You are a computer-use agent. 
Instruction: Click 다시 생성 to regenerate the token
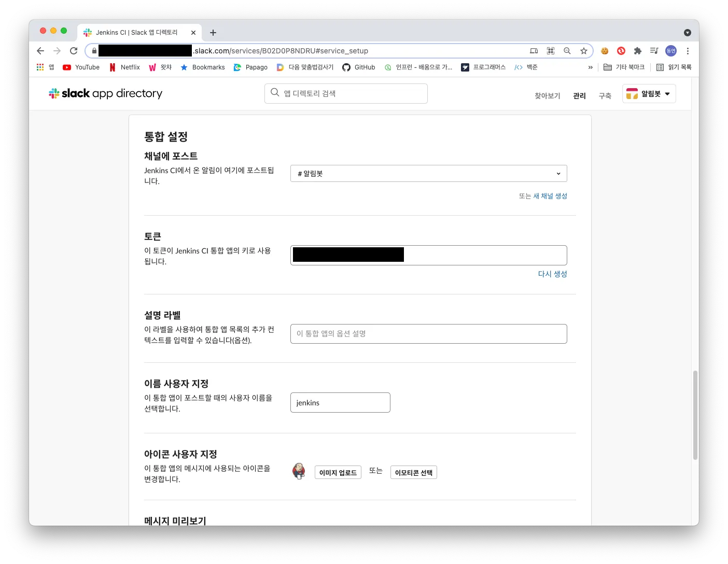click(x=552, y=274)
